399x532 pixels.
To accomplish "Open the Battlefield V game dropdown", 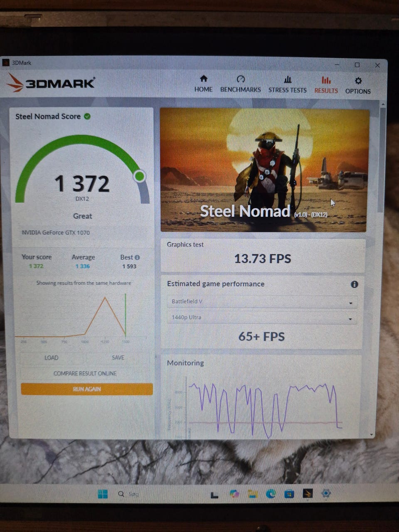I will point(262,302).
